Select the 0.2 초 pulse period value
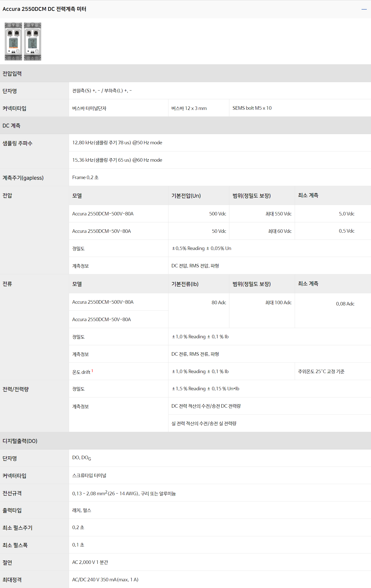Screen dimensions: 371x588 78,527
